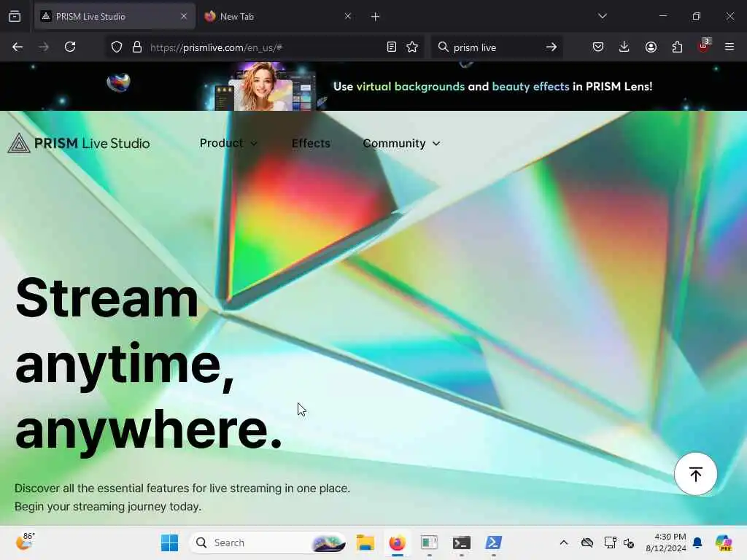Open the Firefox View tab list icon
Viewport: 747px width, 560px height.
coord(15,16)
